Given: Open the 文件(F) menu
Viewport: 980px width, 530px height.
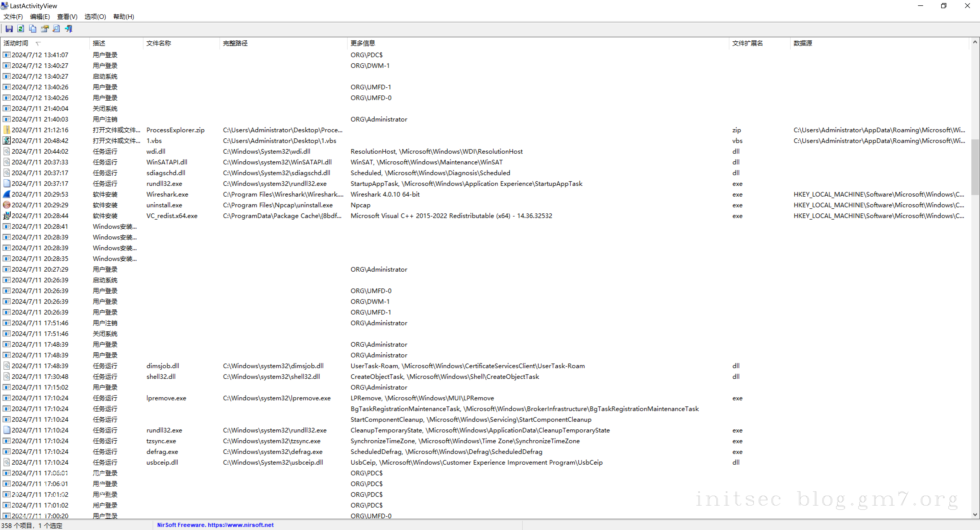Looking at the screenshot, I should 13,16.
